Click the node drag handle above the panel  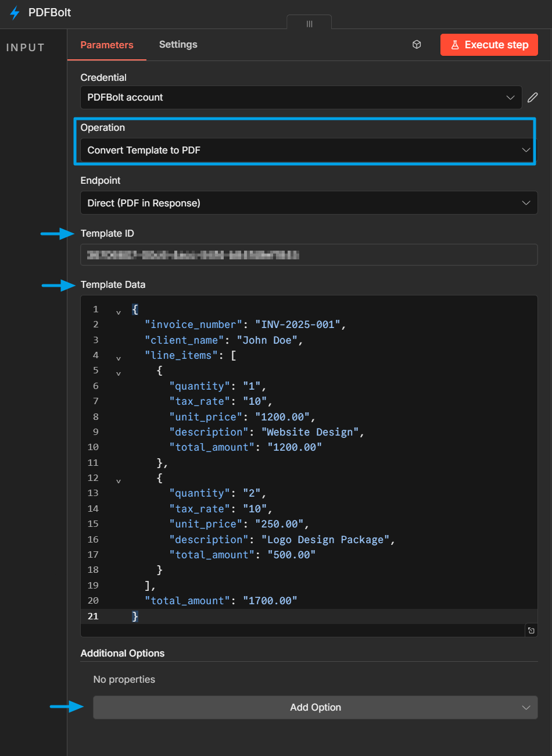309,23
